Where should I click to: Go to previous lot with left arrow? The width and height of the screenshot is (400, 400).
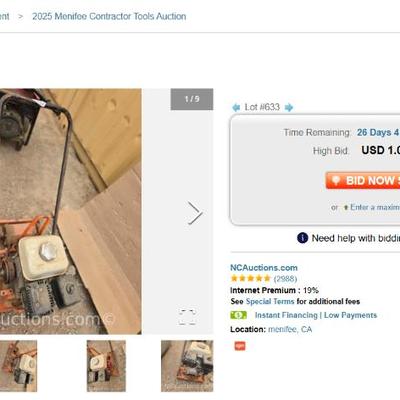coord(236,107)
